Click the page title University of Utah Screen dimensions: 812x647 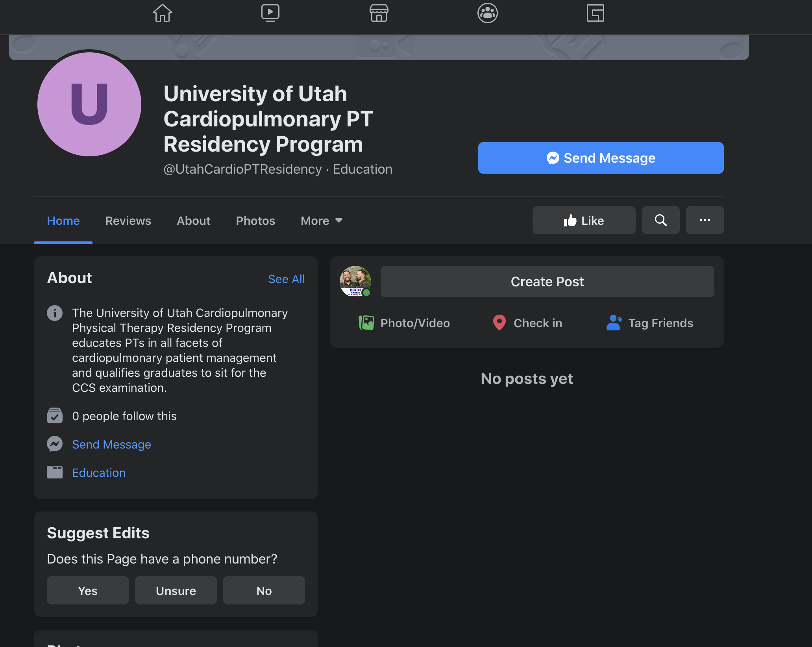[268, 119]
